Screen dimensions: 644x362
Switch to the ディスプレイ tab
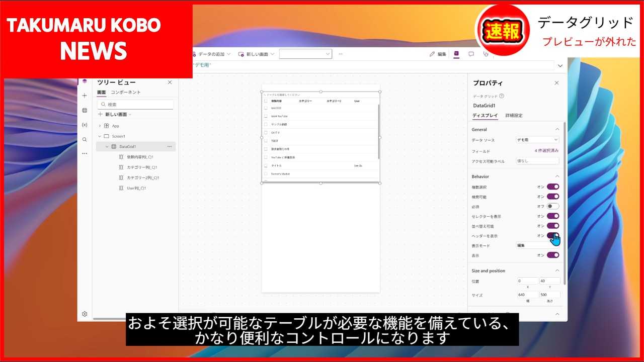click(485, 116)
